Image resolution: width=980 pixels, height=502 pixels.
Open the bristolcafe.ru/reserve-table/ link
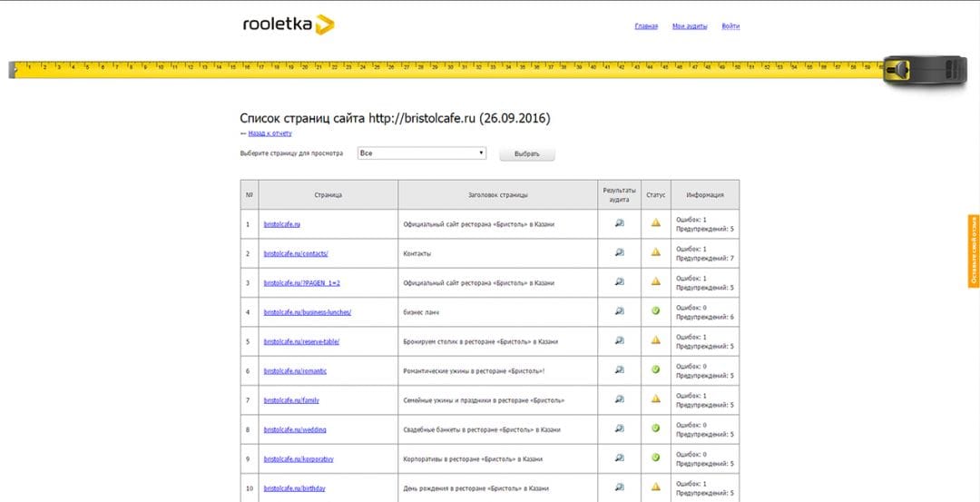(302, 341)
